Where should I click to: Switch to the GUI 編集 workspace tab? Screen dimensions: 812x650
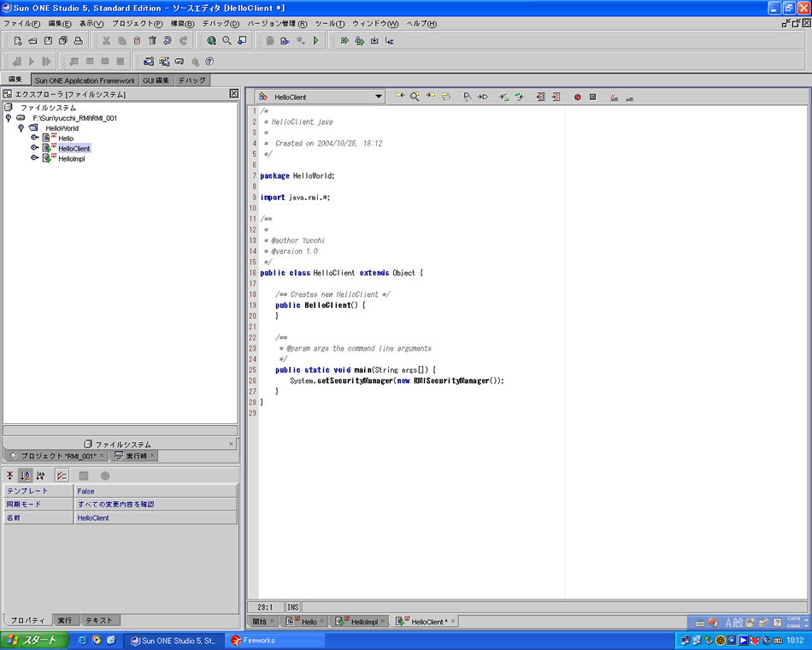click(x=156, y=80)
